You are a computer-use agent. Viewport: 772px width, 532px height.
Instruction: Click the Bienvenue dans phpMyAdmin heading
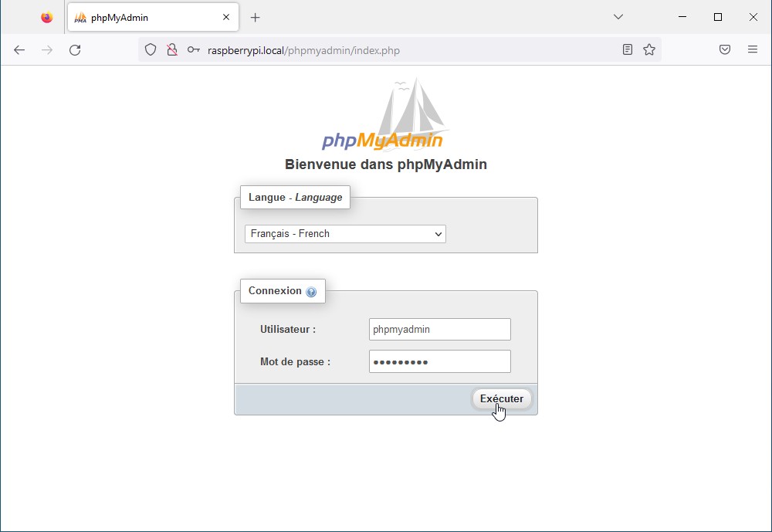pos(386,164)
